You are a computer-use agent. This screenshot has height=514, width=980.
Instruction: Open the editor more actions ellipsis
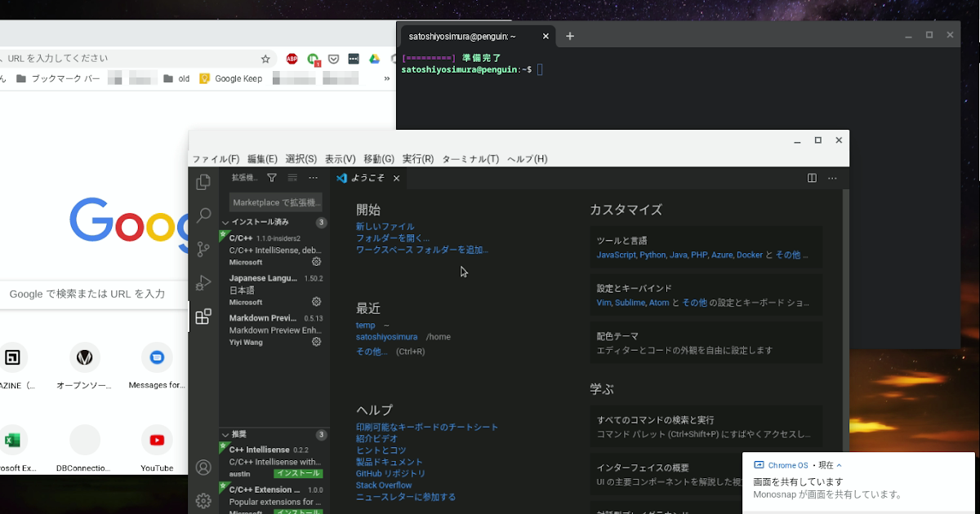[x=832, y=178]
